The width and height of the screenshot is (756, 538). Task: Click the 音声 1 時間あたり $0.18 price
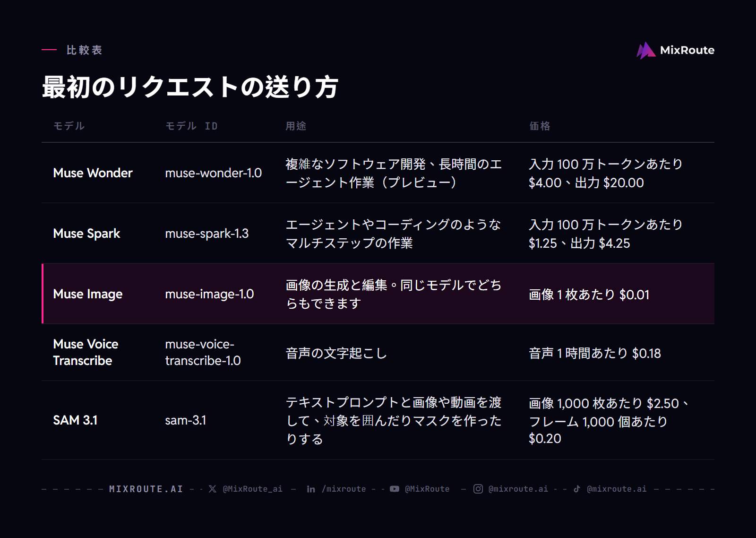[595, 353]
